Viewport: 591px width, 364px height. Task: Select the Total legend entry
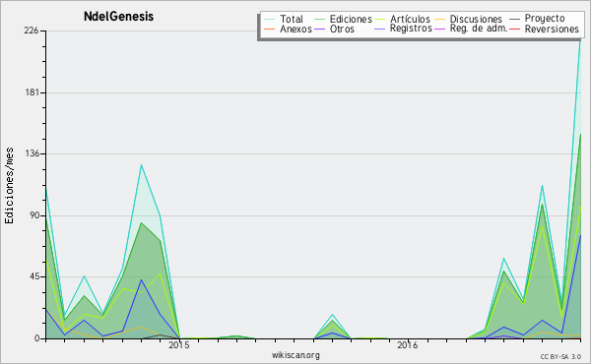(292, 19)
